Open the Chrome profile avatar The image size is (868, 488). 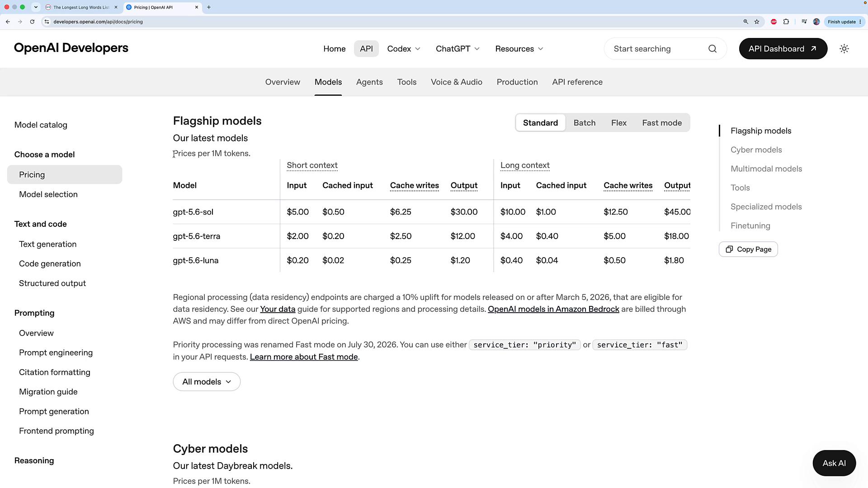816,22
